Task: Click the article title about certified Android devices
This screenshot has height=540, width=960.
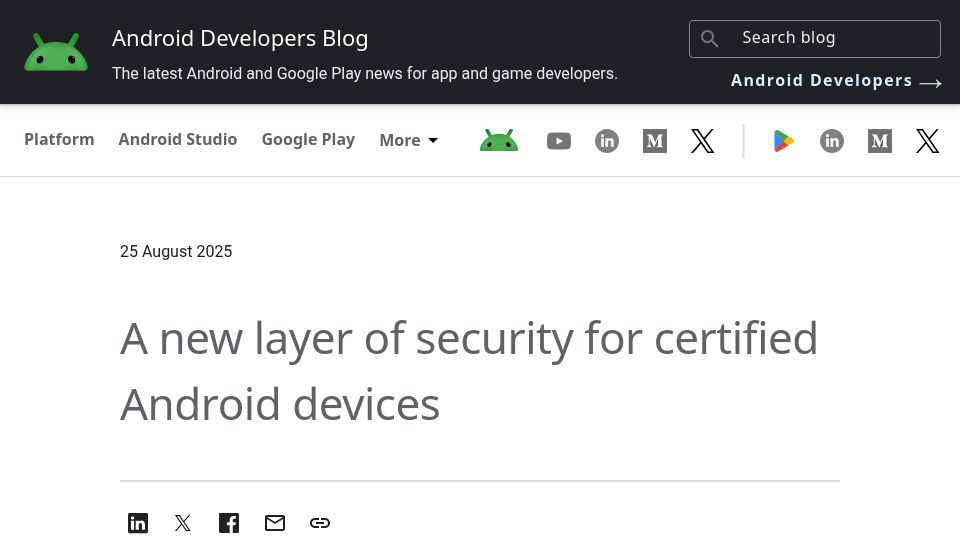Action: (x=469, y=371)
